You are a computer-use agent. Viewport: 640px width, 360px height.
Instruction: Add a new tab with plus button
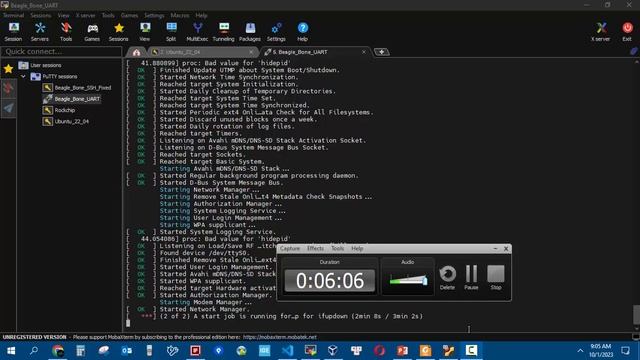pyautogui.click(x=381, y=52)
